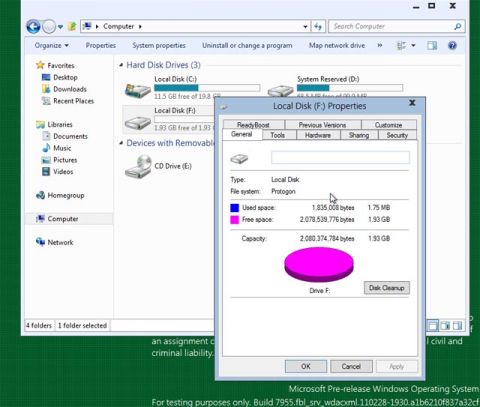The height and width of the screenshot is (407, 480).
Task: Click Properties in the command bar
Action: (101, 45)
